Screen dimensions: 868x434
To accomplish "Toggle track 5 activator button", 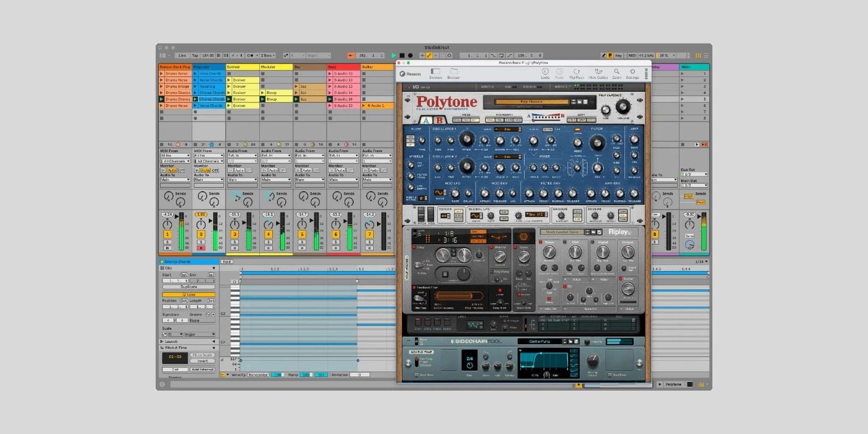I will tap(302, 234).
